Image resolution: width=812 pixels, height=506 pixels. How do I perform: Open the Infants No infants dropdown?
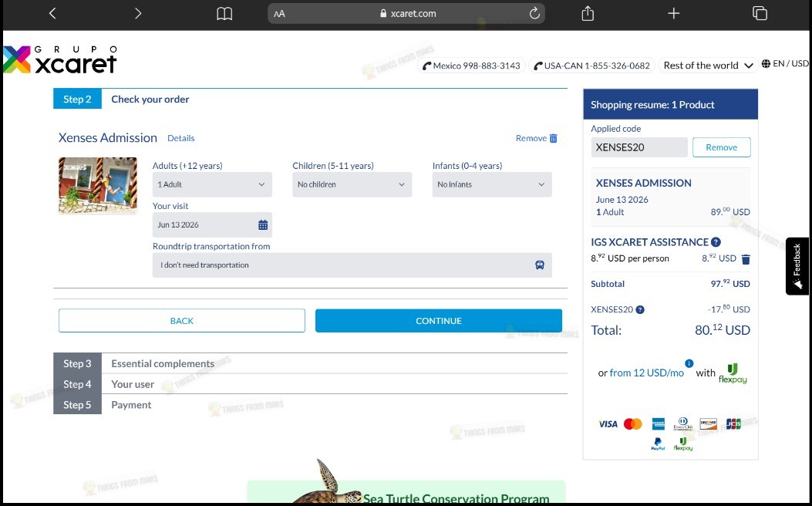[x=492, y=184]
